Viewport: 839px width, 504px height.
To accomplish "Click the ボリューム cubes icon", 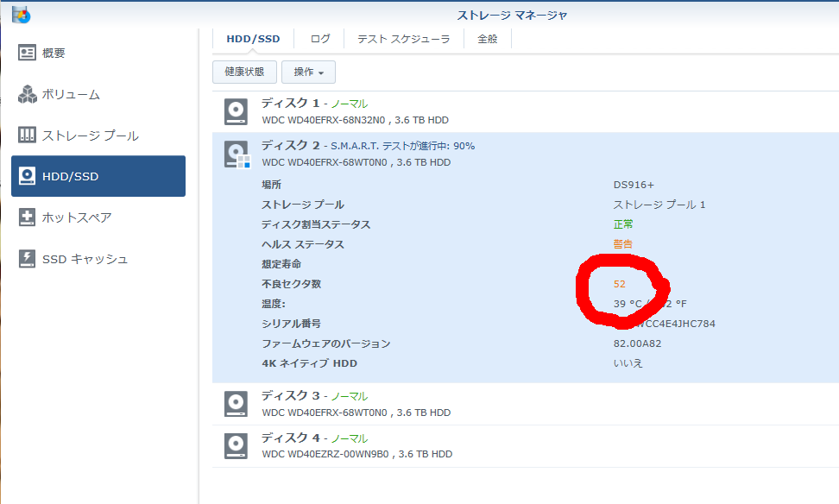I will coord(27,94).
